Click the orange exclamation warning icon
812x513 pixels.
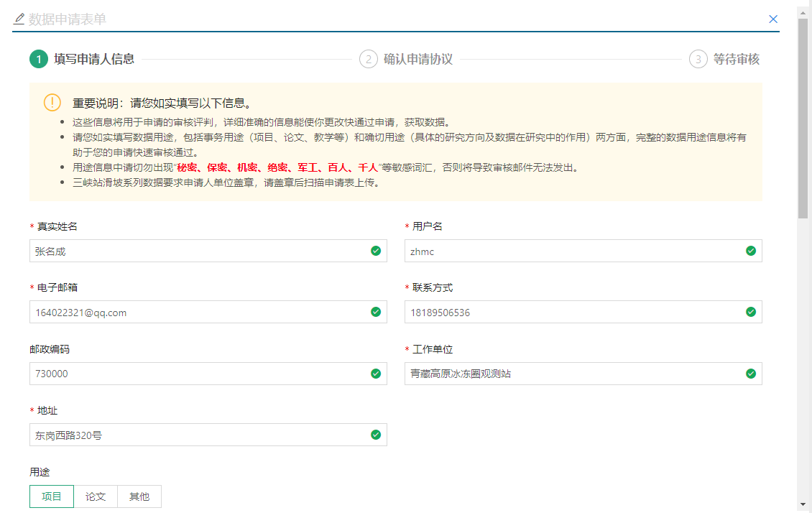[52, 103]
